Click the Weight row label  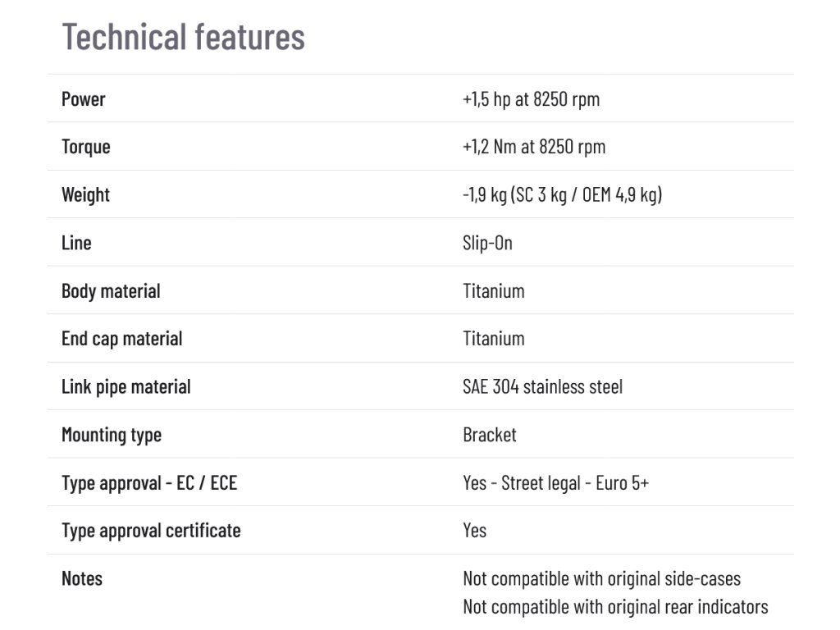point(85,195)
